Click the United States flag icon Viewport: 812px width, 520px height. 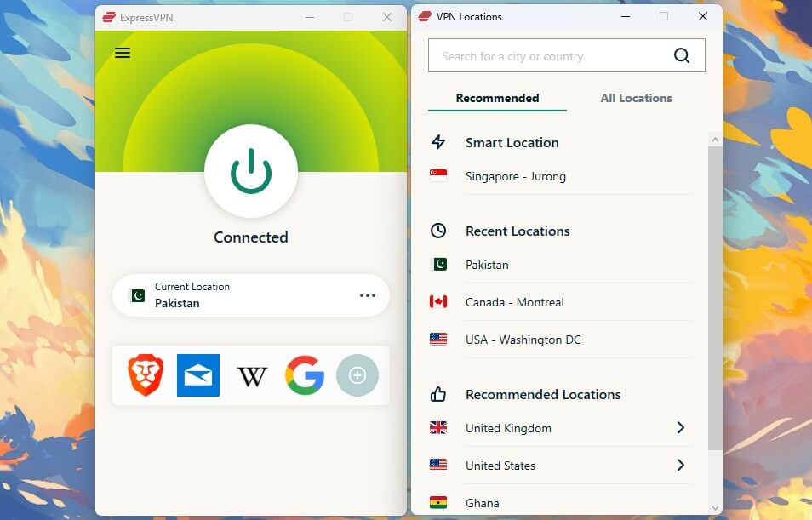438,465
